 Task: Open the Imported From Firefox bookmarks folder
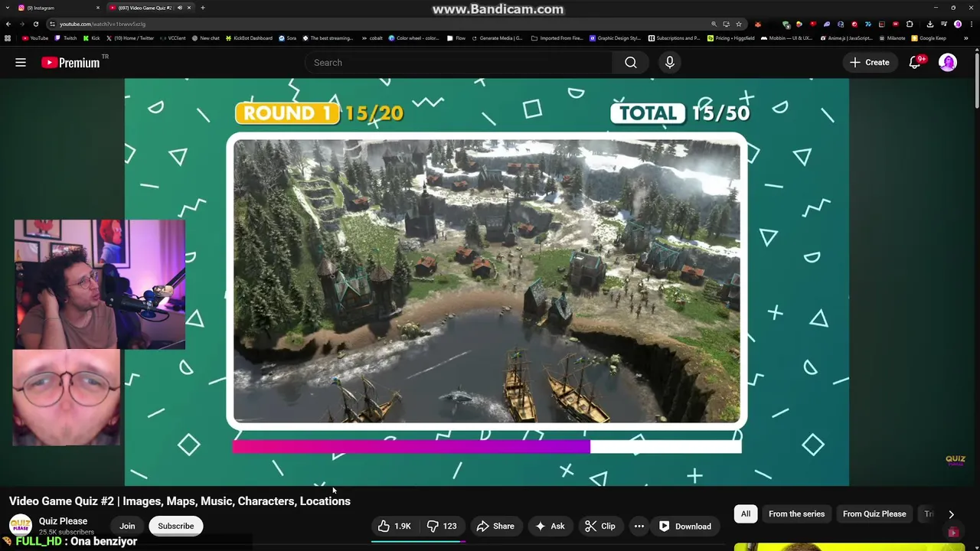557,38
